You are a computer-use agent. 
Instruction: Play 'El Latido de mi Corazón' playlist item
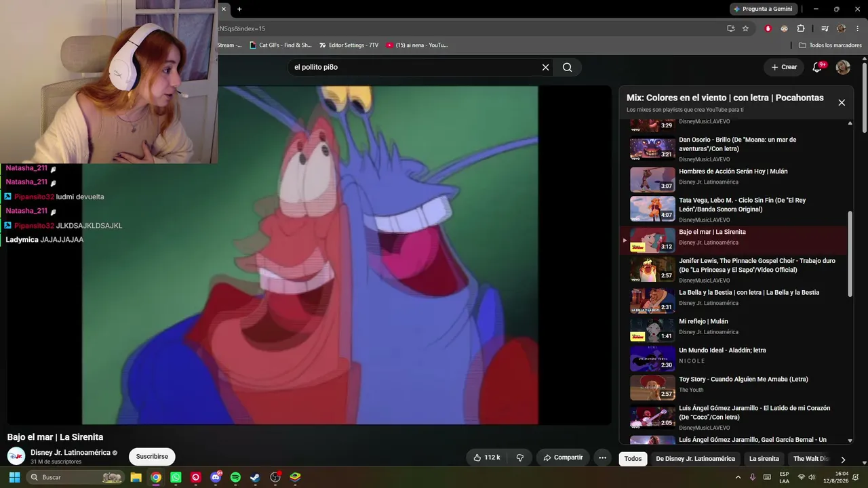pyautogui.click(x=735, y=417)
